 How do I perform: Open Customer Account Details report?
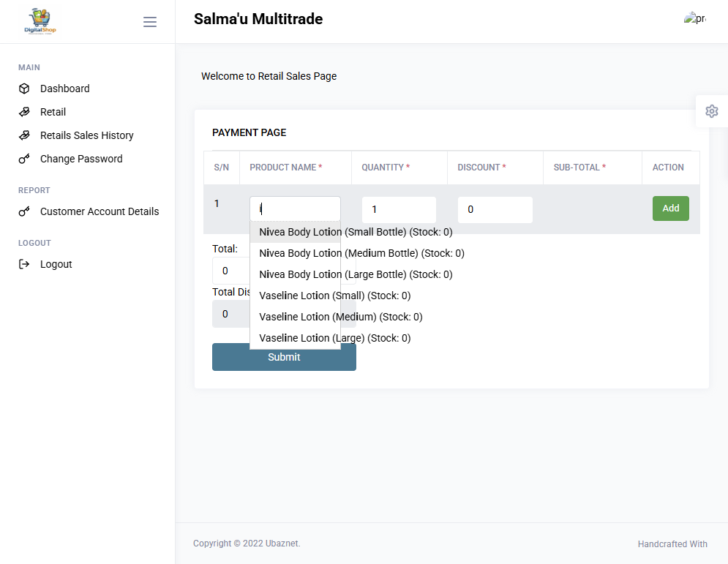click(x=100, y=211)
